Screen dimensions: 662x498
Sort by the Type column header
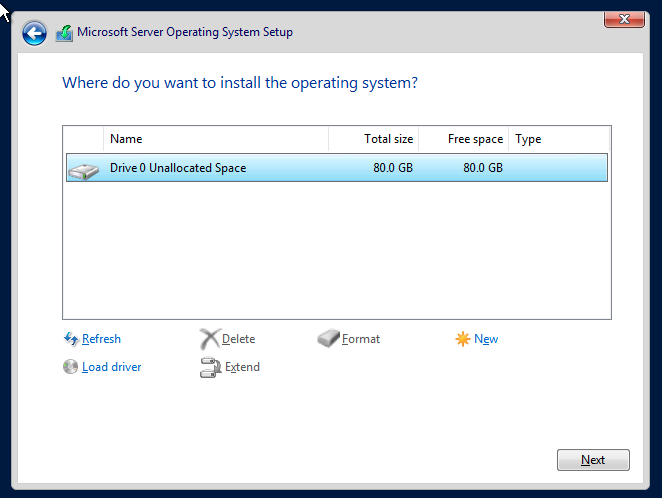(x=559, y=139)
